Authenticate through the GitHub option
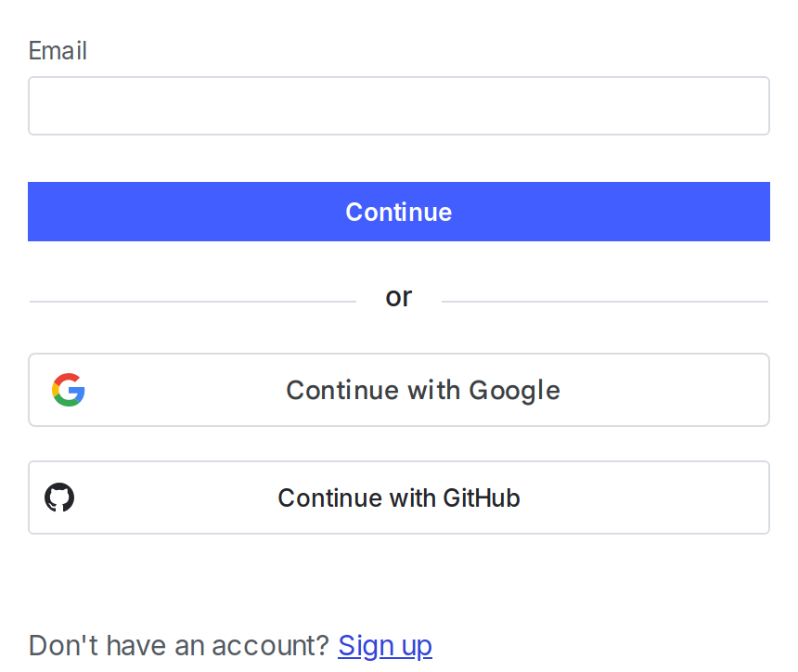The image size is (798, 672). (x=399, y=498)
